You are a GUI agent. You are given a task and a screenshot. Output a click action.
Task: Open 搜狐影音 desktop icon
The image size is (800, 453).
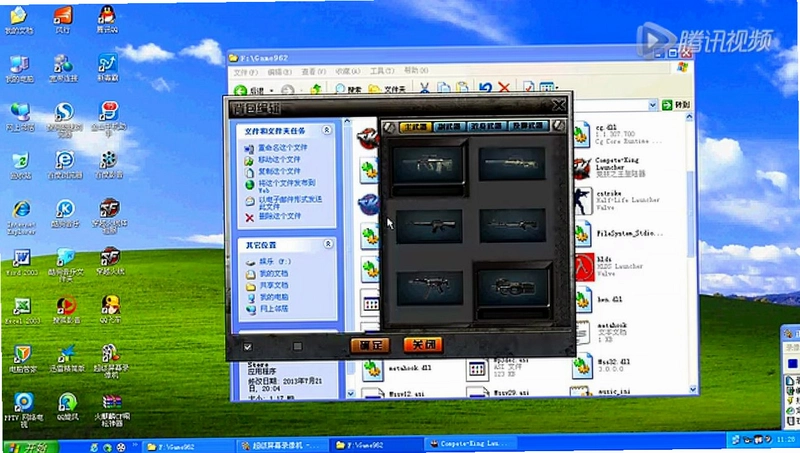[66, 310]
